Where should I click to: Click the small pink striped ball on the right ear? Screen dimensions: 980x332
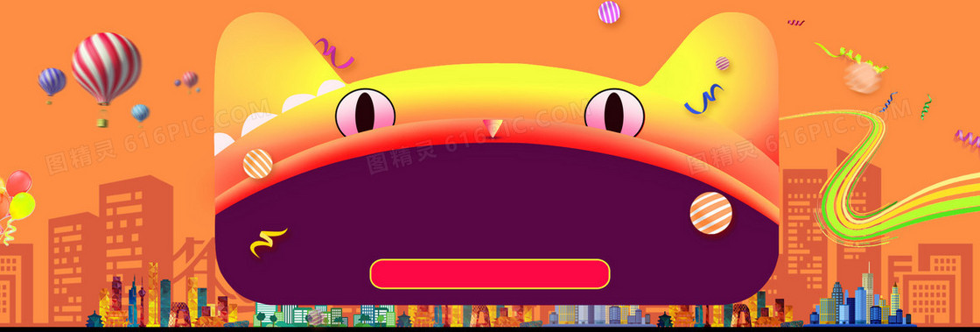723,63
